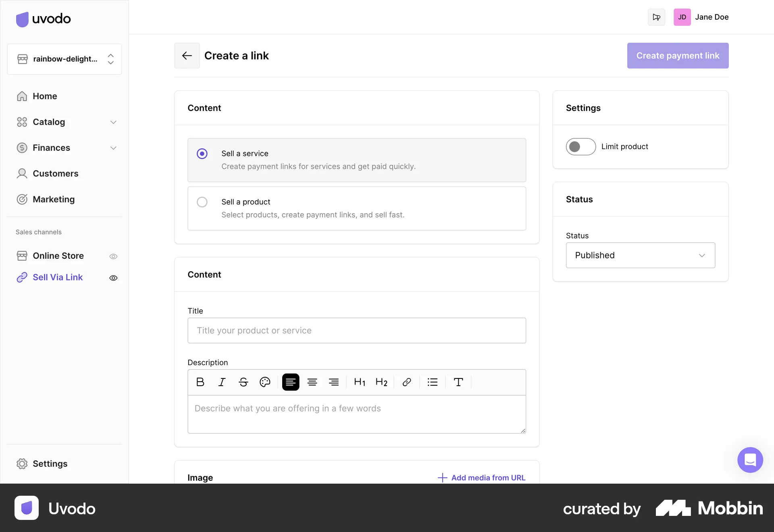Open the Customers page from the sidebar

[55, 173]
